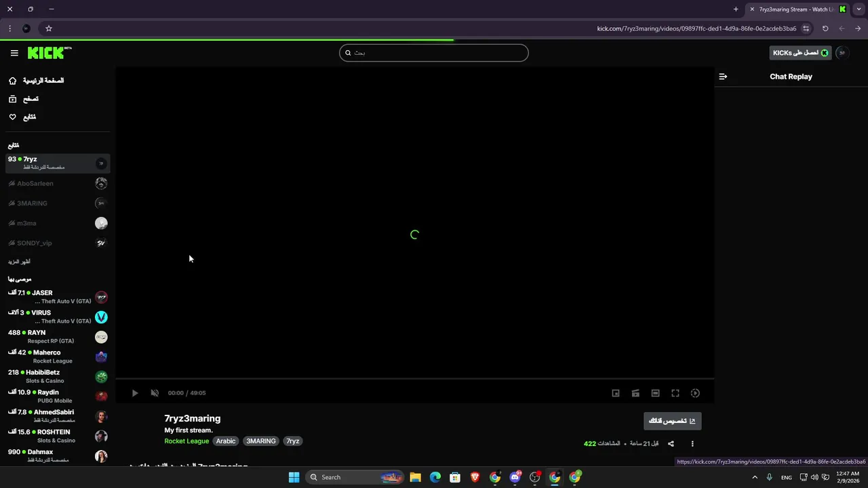868x488 pixels.
Task: Click the Rocket League category link
Action: coord(186,441)
